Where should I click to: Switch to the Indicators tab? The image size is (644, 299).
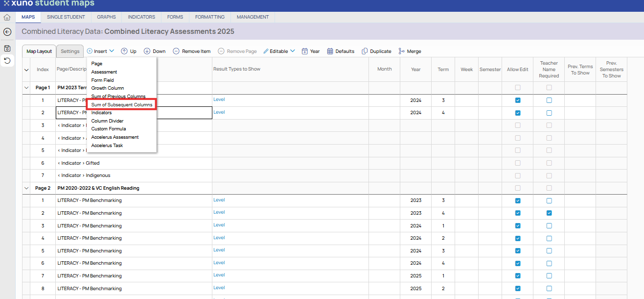pyautogui.click(x=141, y=17)
